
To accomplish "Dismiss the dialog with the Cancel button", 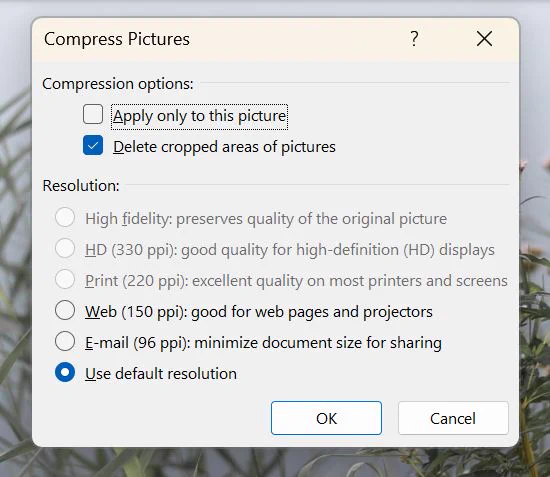I will 453,418.
